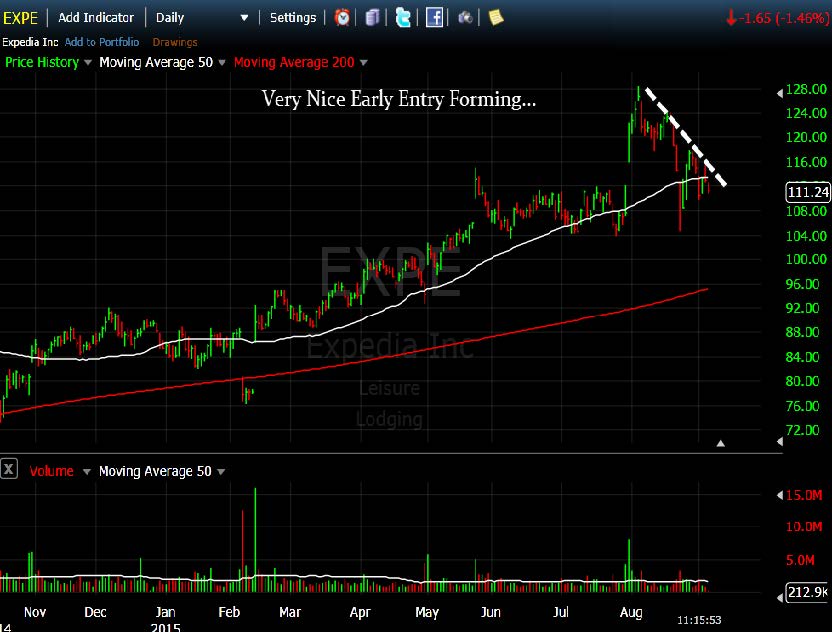Click the Expedia Inc company name
The height and width of the screenshot is (632, 832).
click(30, 42)
